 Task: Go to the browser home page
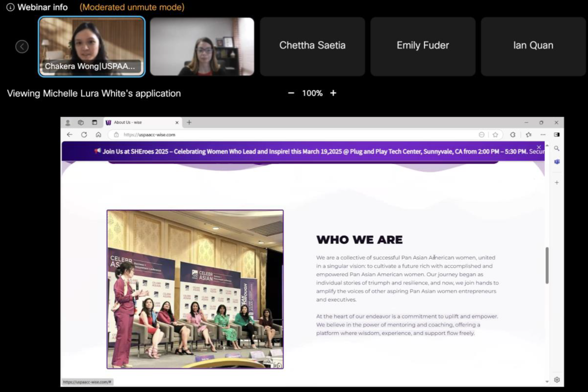(98, 134)
